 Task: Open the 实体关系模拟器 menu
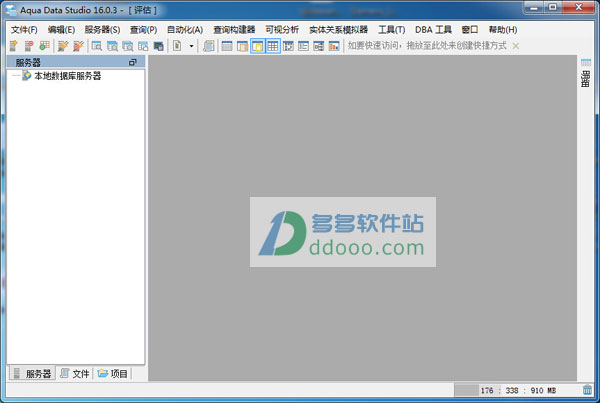339,29
